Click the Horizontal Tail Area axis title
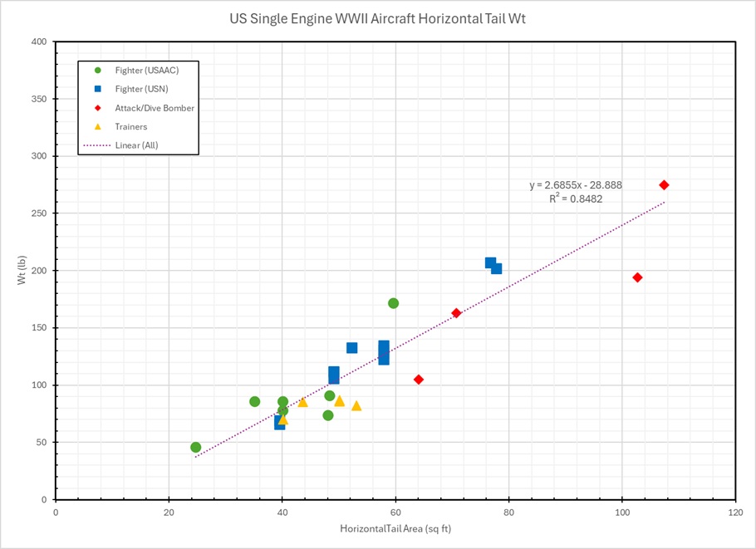Screen dimensions: 756x549 pyautogui.click(x=395, y=528)
